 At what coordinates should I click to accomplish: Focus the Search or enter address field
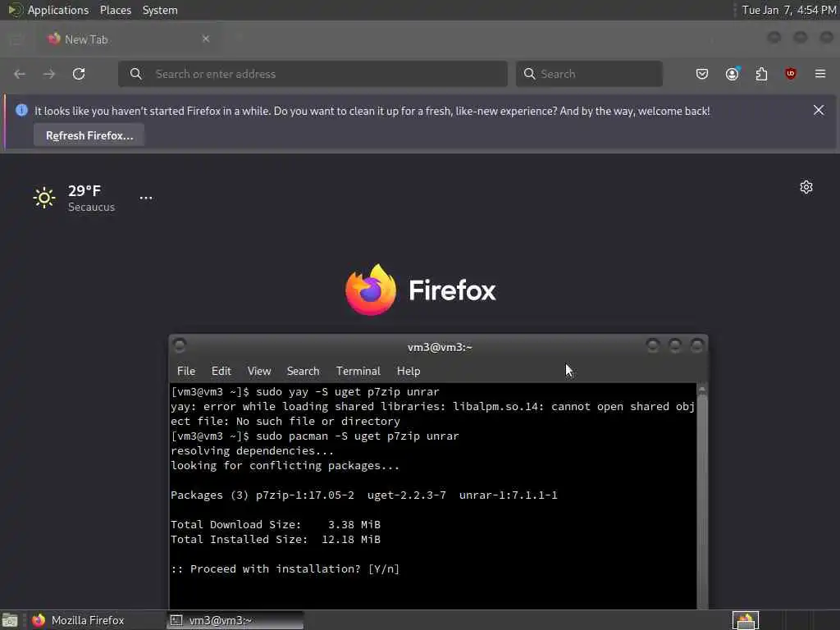click(313, 74)
